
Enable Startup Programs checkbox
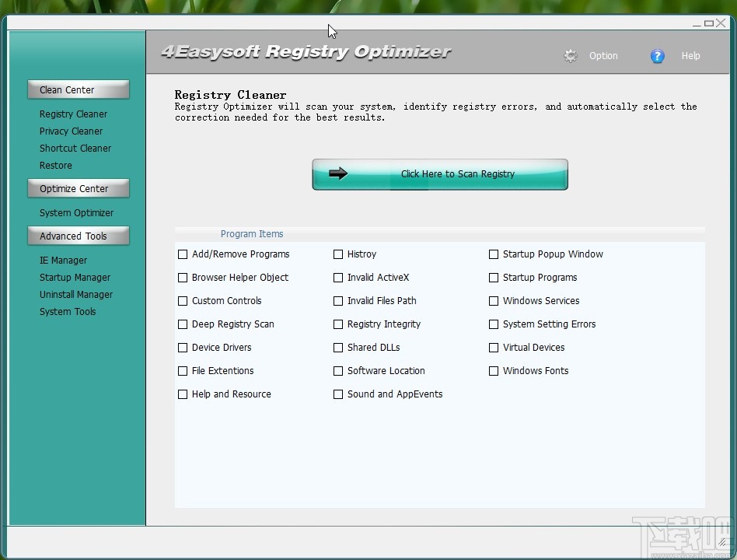[x=494, y=278]
